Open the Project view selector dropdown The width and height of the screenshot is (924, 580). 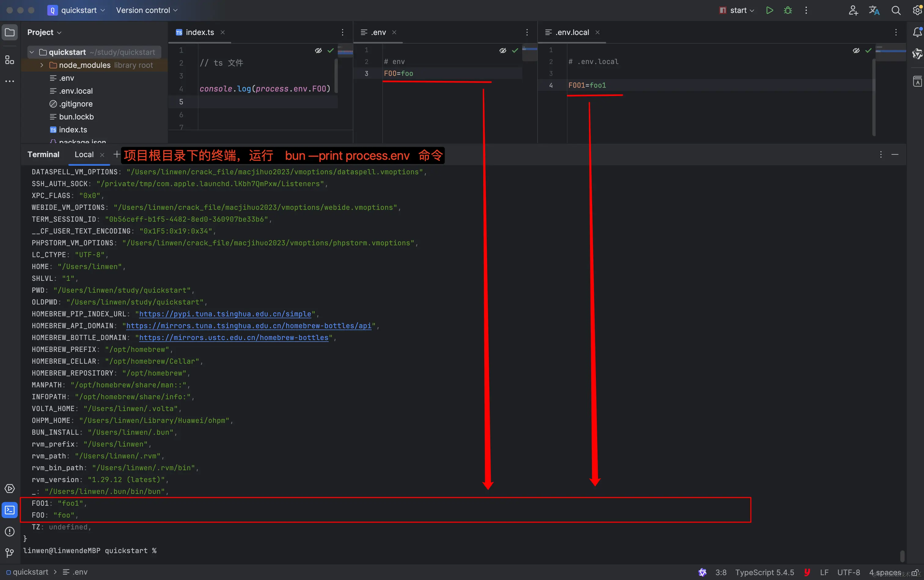pyautogui.click(x=44, y=32)
